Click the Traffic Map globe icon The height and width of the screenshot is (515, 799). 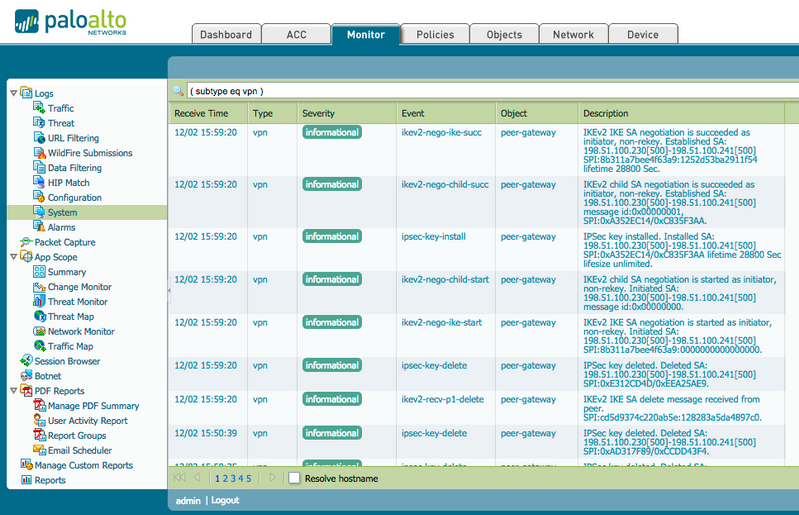pos(39,345)
